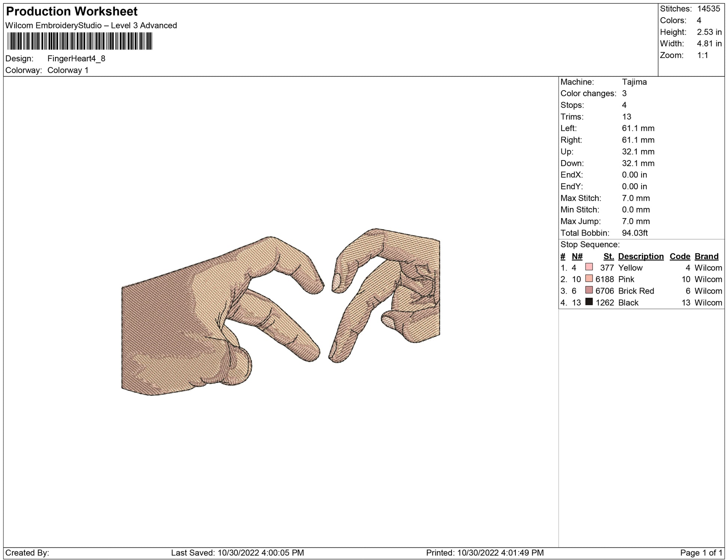Click the St. column header
This screenshot has width=728, height=560.
[x=608, y=256]
